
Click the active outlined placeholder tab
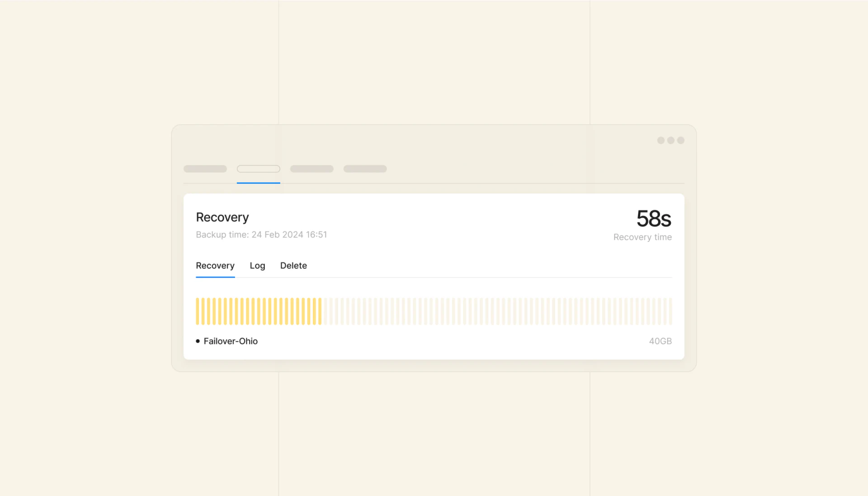click(259, 169)
